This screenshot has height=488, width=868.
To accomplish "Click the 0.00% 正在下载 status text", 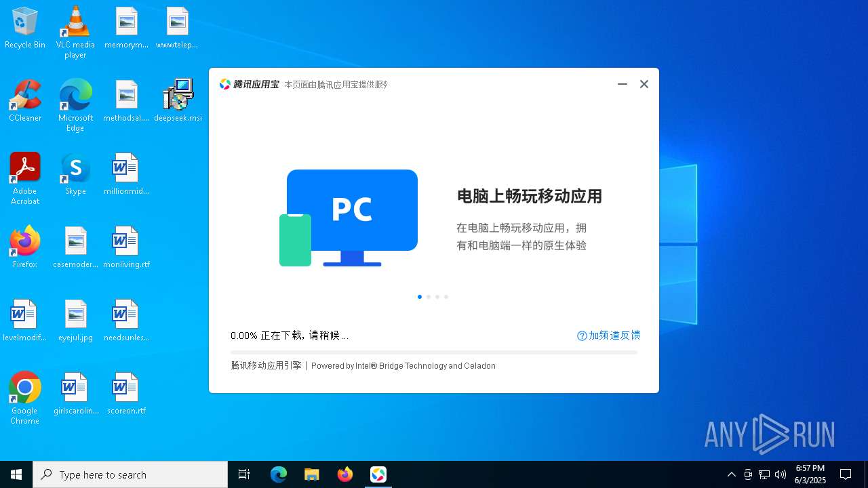I will click(290, 335).
